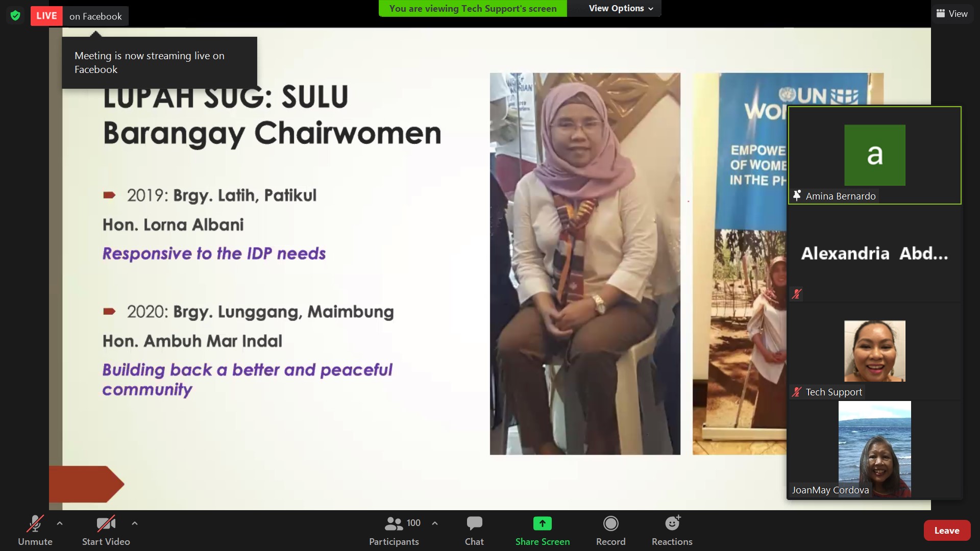Click the hijab woman photo on slide

tap(585, 264)
